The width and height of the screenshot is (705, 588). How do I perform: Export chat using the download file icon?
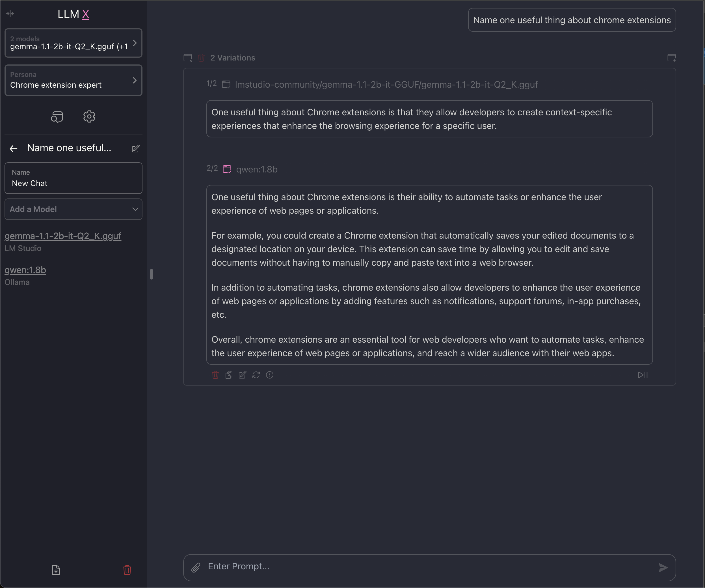(56, 570)
